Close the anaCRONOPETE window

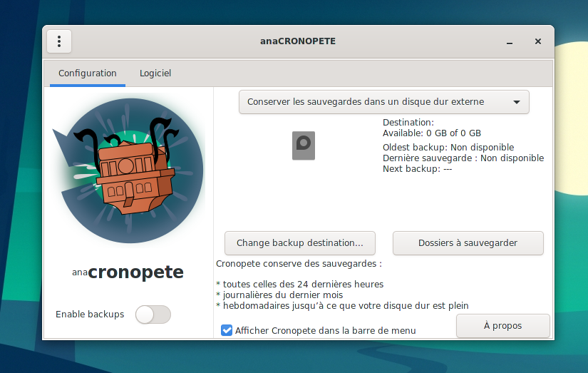point(538,41)
